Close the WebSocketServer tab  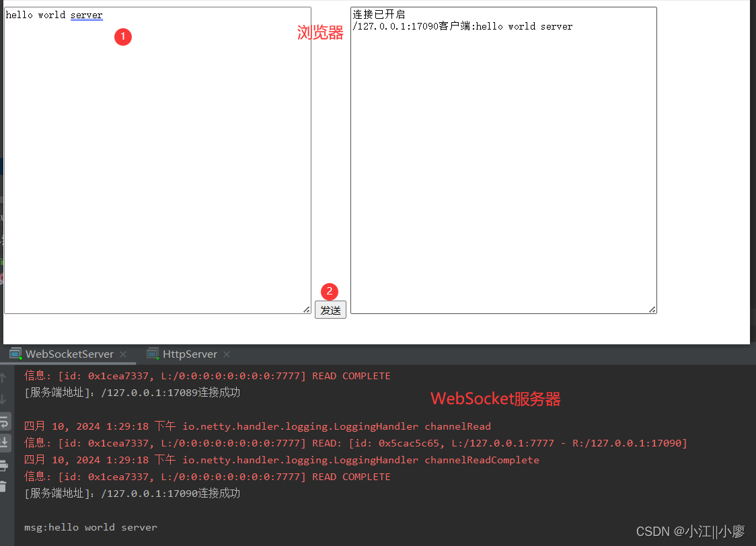124,354
